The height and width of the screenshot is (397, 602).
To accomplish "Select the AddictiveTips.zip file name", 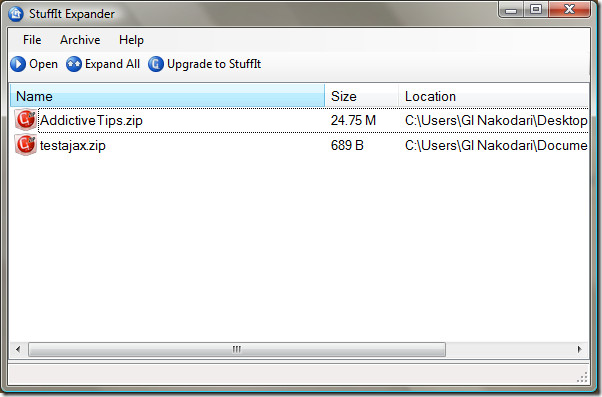I will [x=91, y=121].
